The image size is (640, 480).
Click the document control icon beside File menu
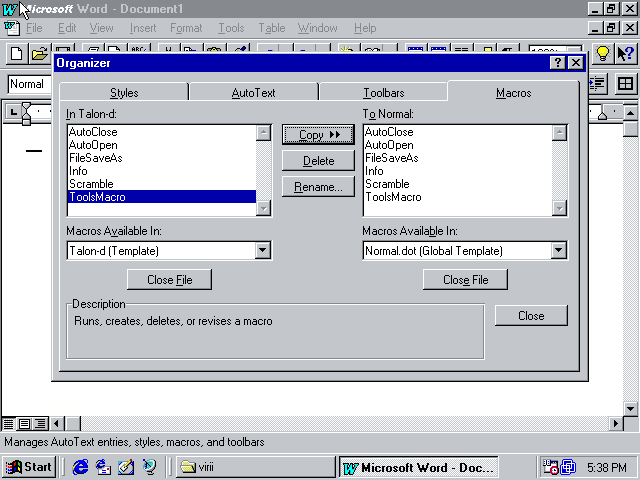click(11, 28)
